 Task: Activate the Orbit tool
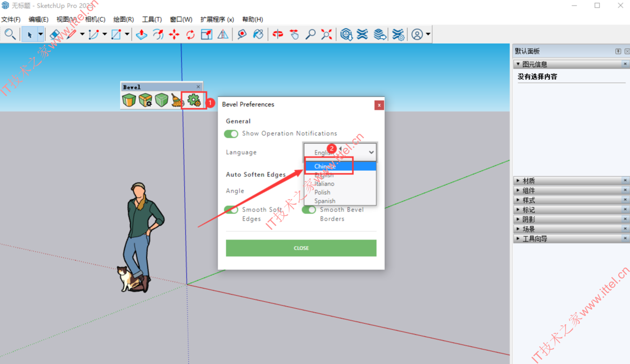coord(278,35)
